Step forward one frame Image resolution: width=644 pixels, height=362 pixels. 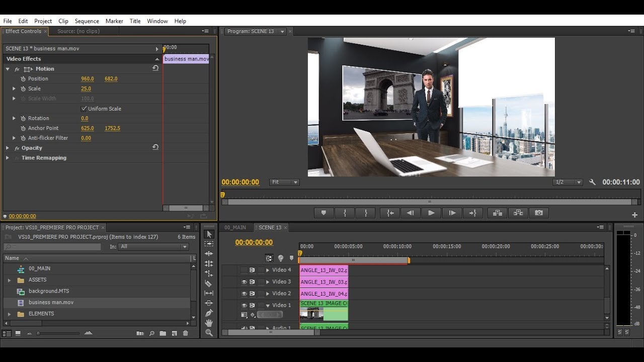452,213
